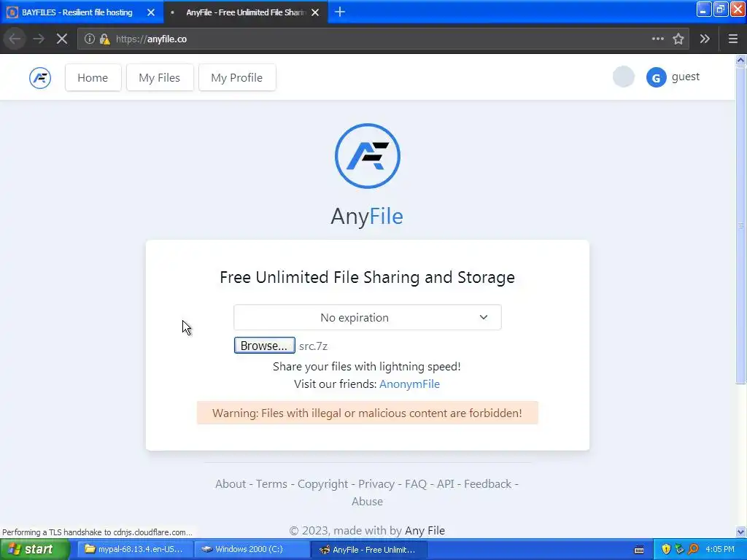
Task: Click the Browse... file button
Action: [x=264, y=346]
